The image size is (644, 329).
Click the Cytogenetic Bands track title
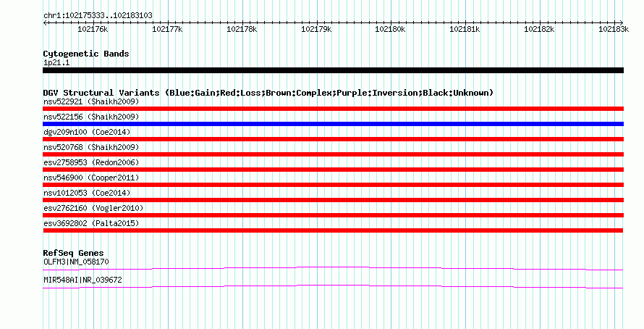point(86,54)
